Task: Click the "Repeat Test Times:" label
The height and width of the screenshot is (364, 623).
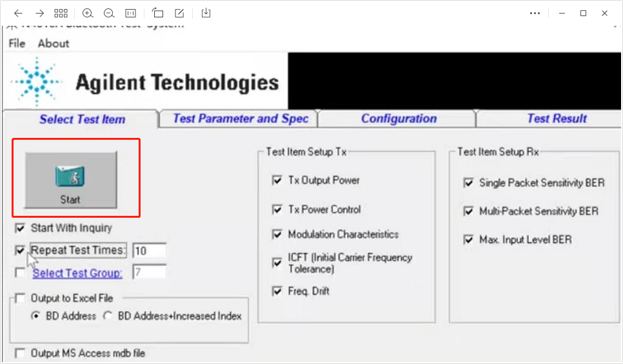Action: click(78, 250)
